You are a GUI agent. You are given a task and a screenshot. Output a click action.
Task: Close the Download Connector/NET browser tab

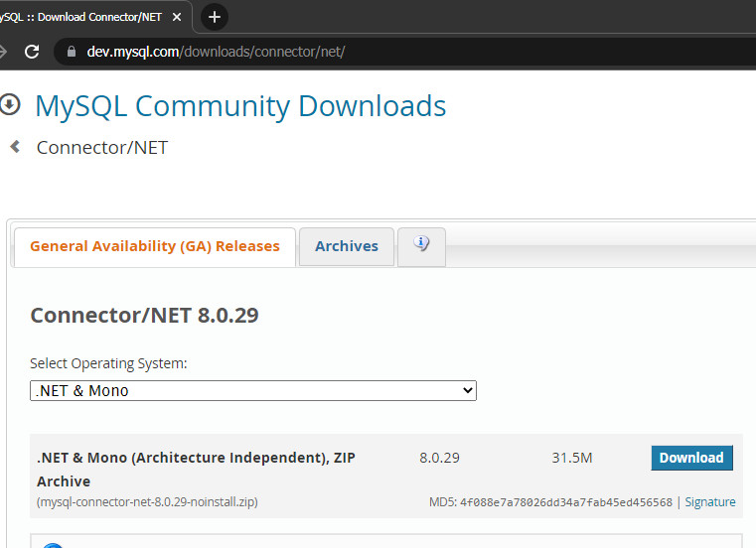click(177, 17)
